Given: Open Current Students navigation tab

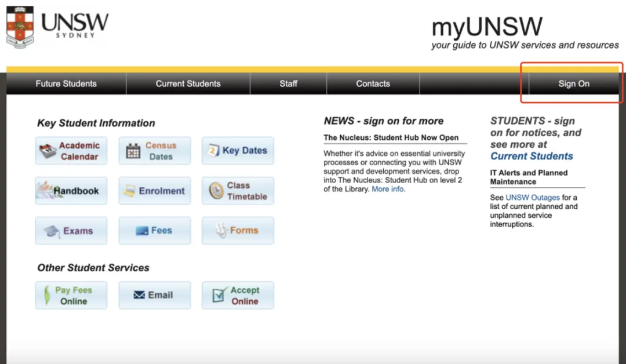Looking at the screenshot, I should [x=188, y=83].
